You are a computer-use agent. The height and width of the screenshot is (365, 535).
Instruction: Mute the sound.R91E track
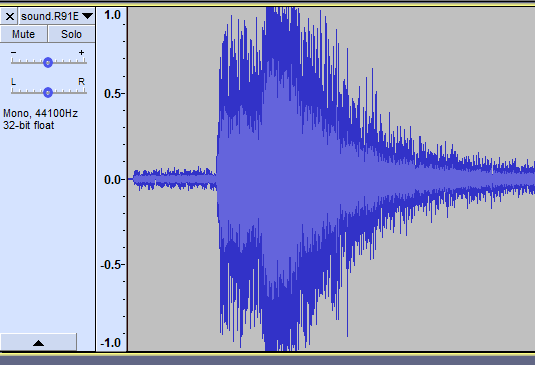click(24, 34)
